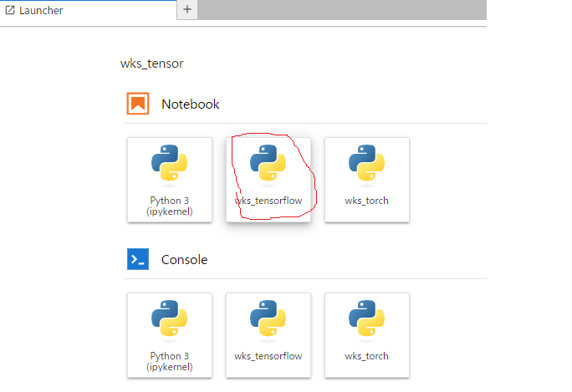The width and height of the screenshot is (572, 392).
Task: Select the Notebook section heading text
Action: (191, 104)
